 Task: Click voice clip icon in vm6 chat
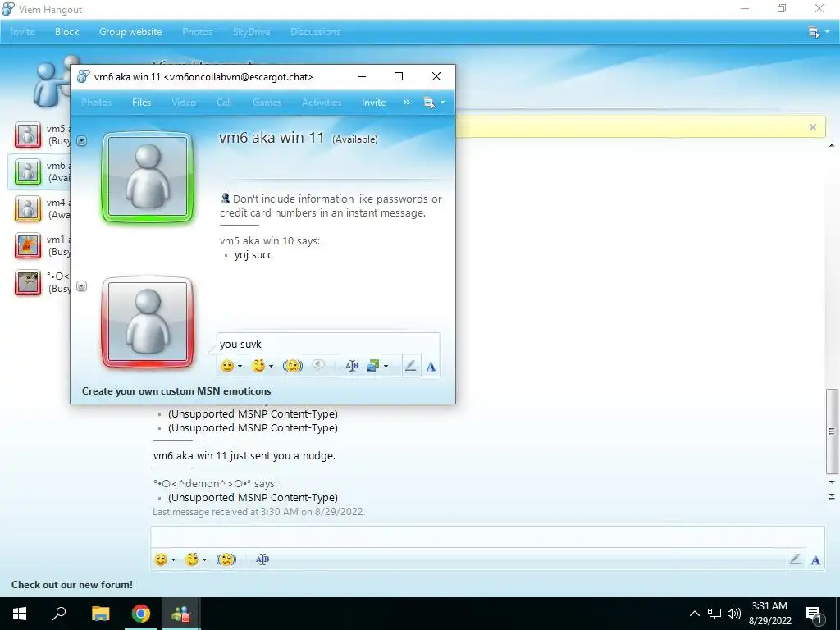point(318,366)
